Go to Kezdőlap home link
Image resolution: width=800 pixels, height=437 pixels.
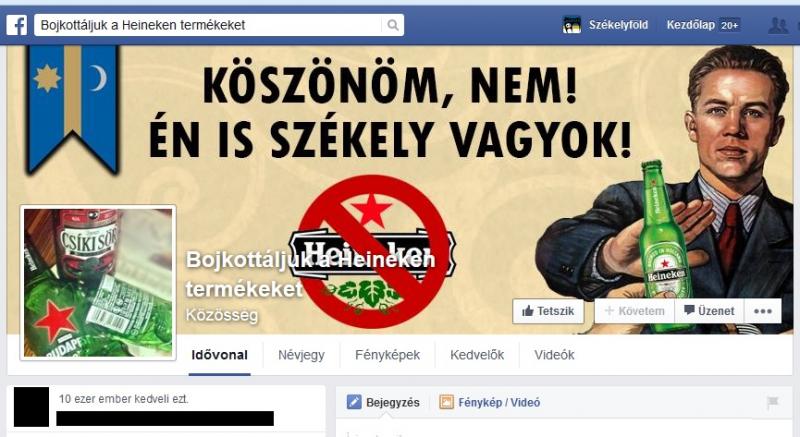coord(690,25)
